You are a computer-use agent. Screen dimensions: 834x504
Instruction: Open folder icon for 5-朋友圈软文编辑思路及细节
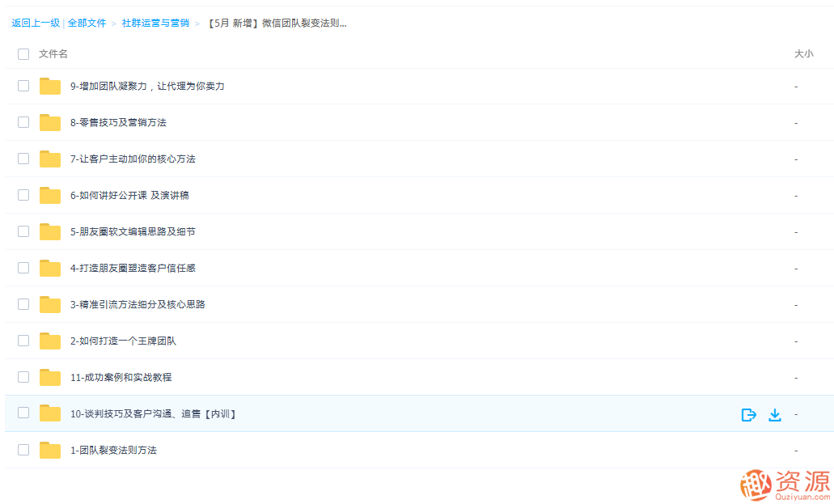coord(50,231)
